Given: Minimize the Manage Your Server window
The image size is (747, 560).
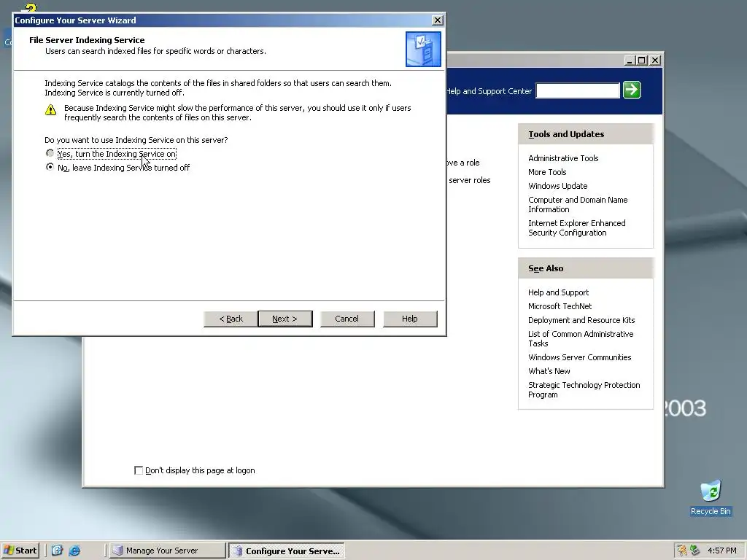Looking at the screenshot, I should pyautogui.click(x=630, y=61).
